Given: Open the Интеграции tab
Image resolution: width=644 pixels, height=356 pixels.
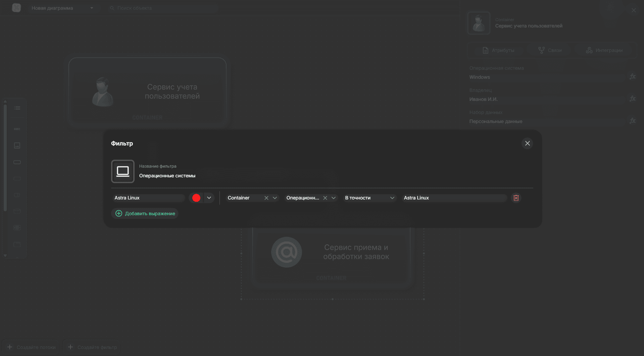Looking at the screenshot, I should point(604,50).
